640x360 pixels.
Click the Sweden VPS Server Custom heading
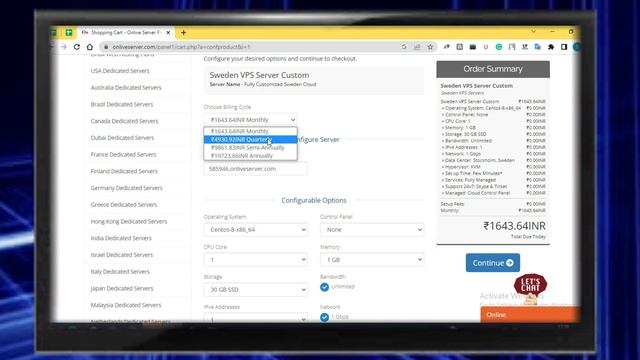[x=259, y=75]
